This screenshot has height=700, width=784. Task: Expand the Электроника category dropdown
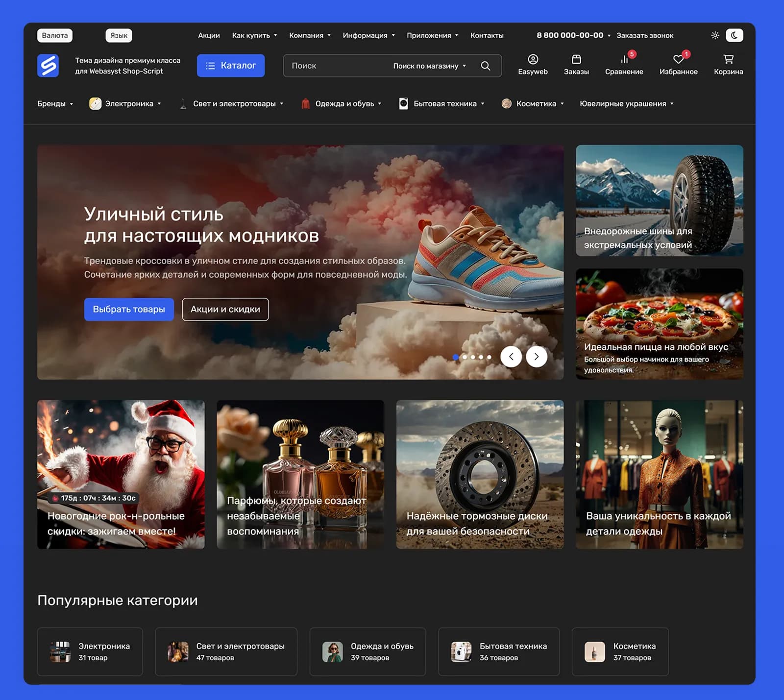click(x=125, y=103)
